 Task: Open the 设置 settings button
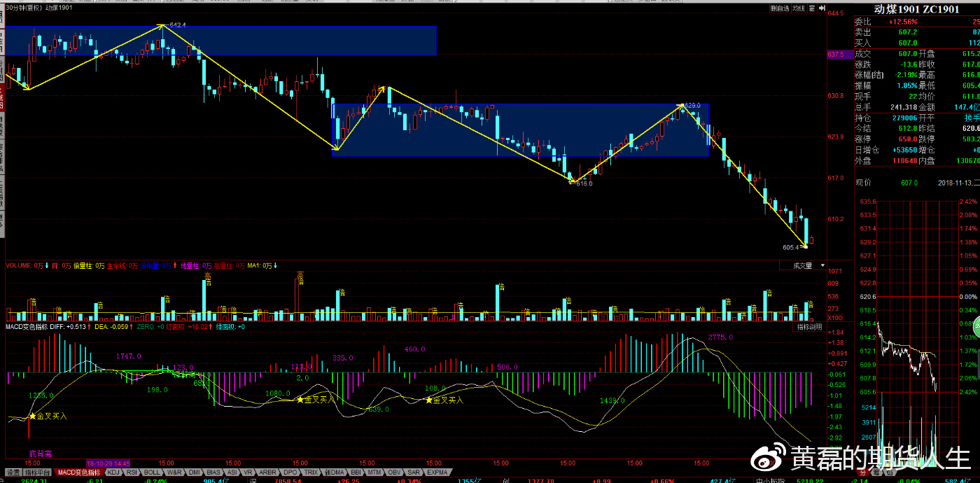(13, 472)
